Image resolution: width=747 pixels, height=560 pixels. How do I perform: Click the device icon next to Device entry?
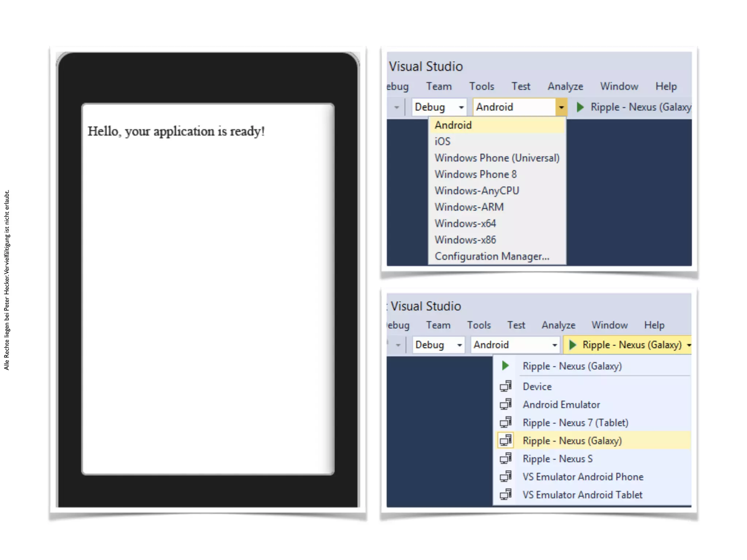(x=506, y=386)
